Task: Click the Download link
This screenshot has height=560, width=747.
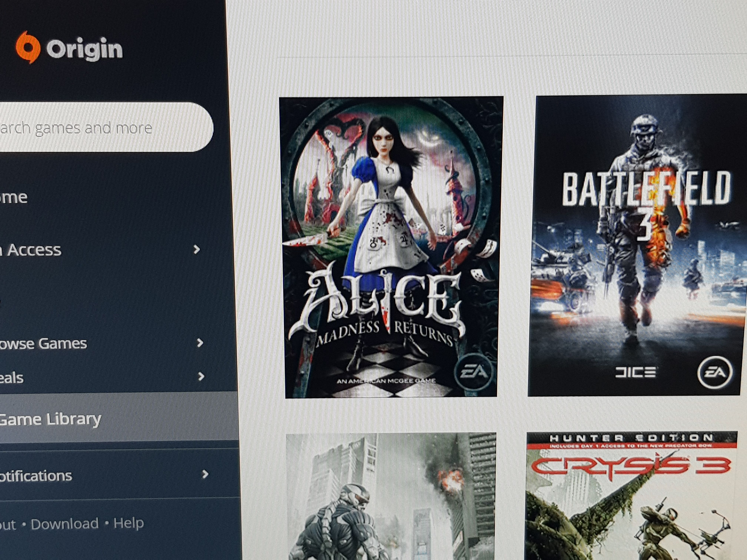Action: [x=64, y=524]
